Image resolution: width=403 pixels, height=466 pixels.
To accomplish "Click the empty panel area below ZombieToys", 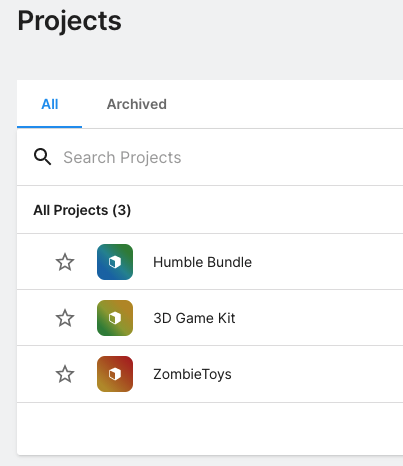I will point(210,429).
